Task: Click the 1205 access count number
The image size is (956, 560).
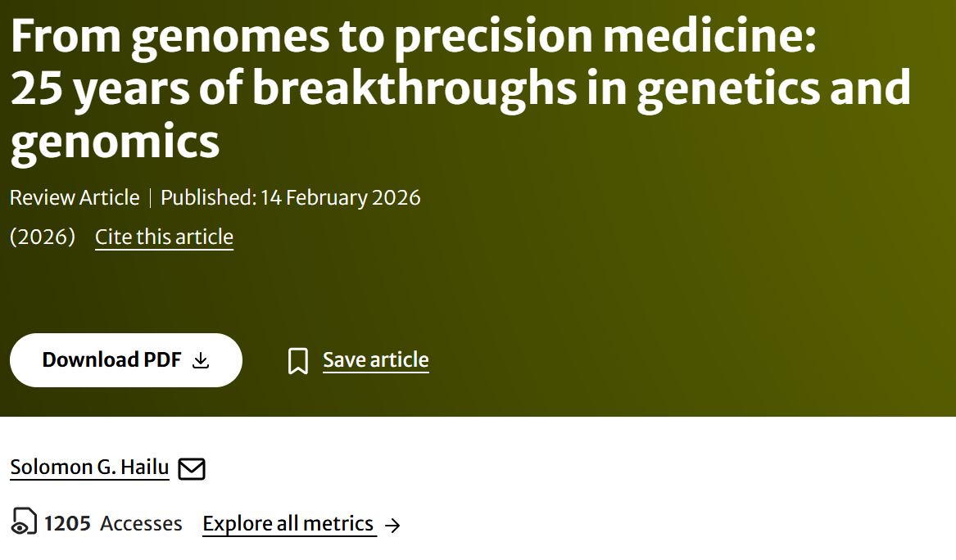Action: coord(67,523)
